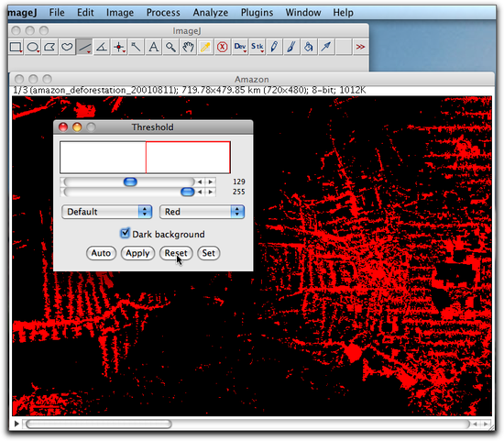Open the Window menu
Screen dimensions: 504x441
tap(303, 13)
